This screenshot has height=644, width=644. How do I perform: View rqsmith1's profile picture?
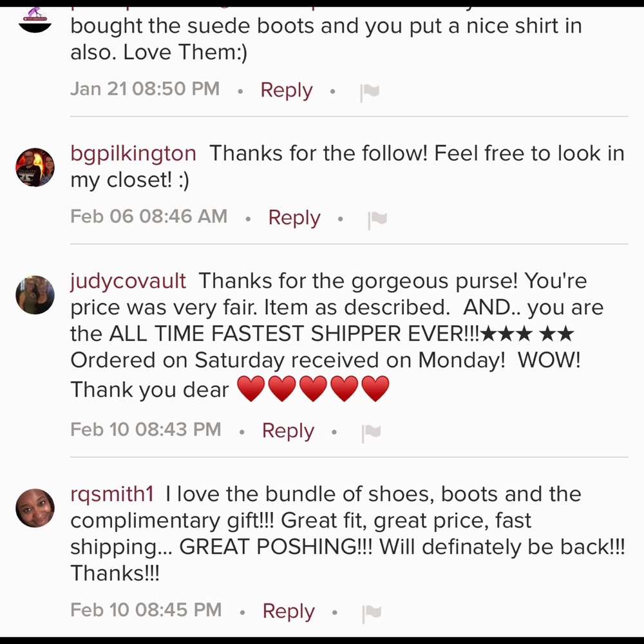pos(35,507)
